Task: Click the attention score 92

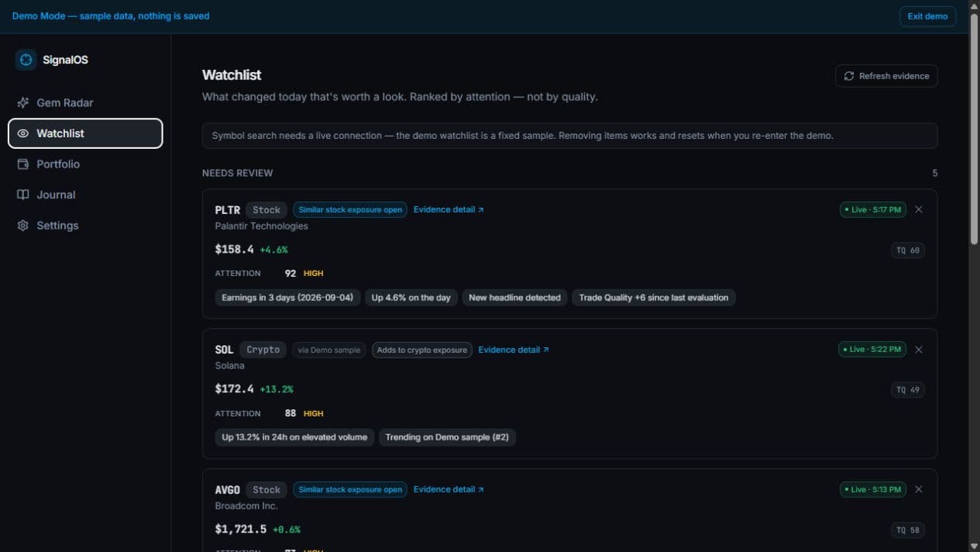Action: pos(291,274)
